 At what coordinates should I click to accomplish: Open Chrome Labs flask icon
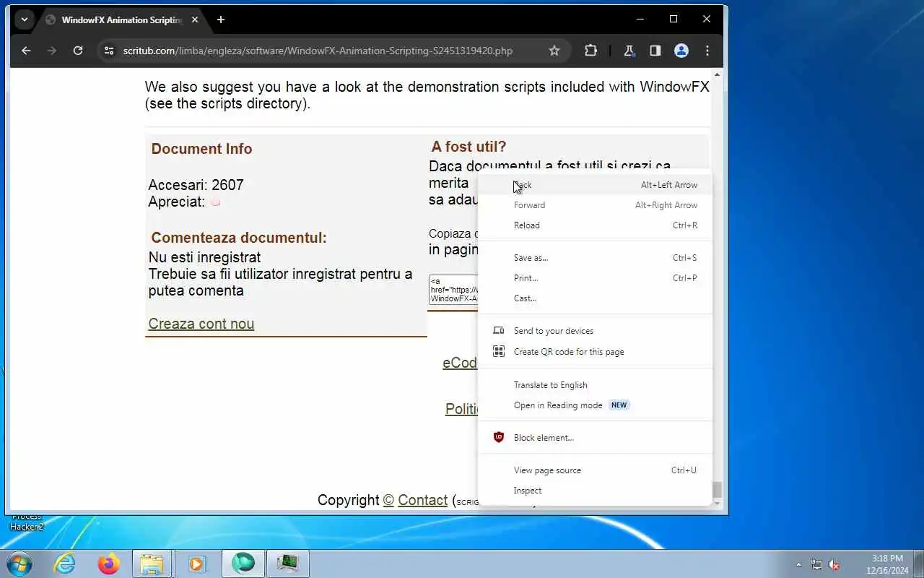click(x=629, y=51)
